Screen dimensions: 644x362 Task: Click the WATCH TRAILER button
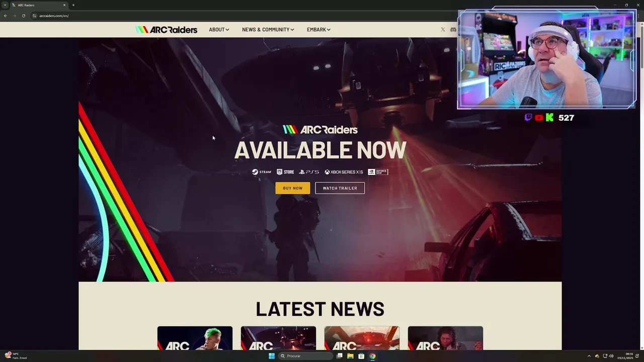(x=340, y=188)
